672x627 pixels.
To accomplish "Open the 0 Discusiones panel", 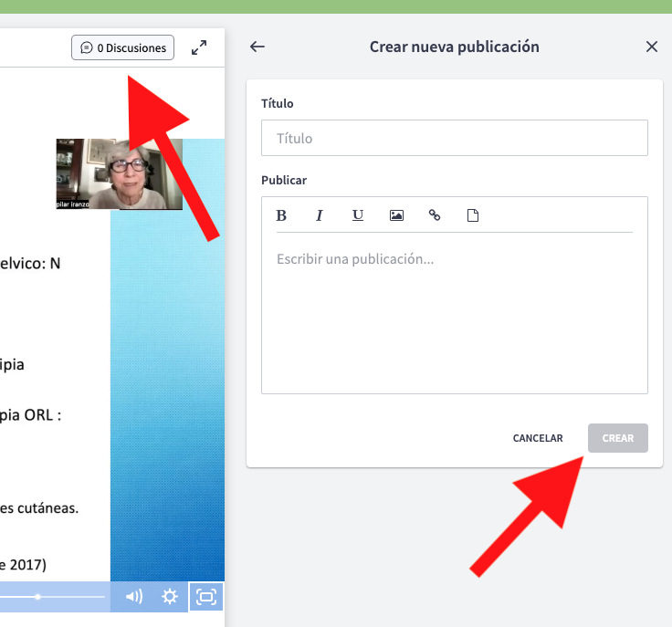I will pos(122,47).
